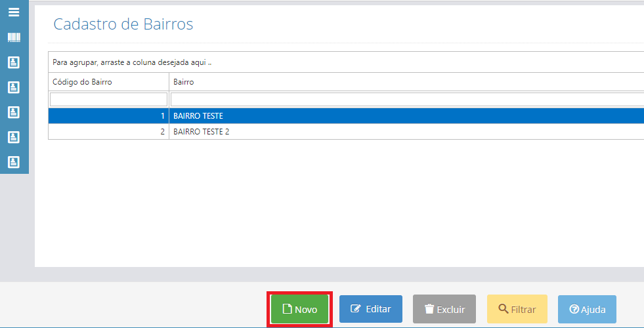Open the hamburger menu in sidebar
Screen dimensions: 644x328
pyautogui.click(x=14, y=12)
